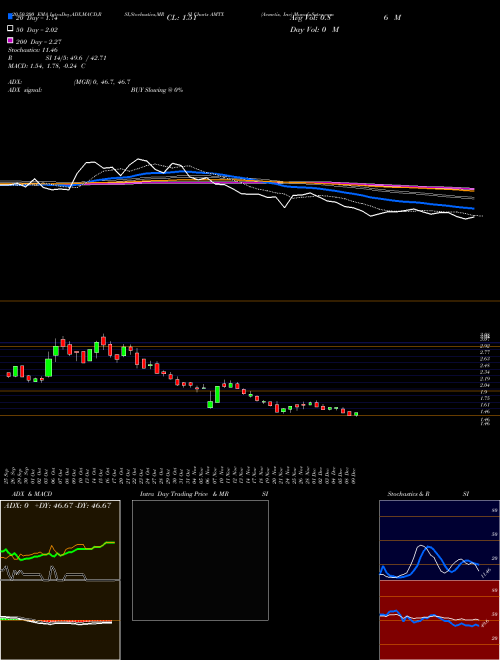Click the white 50 Day legend swatch
The width and height of the screenshot is (500, 660).
point(10,29)
